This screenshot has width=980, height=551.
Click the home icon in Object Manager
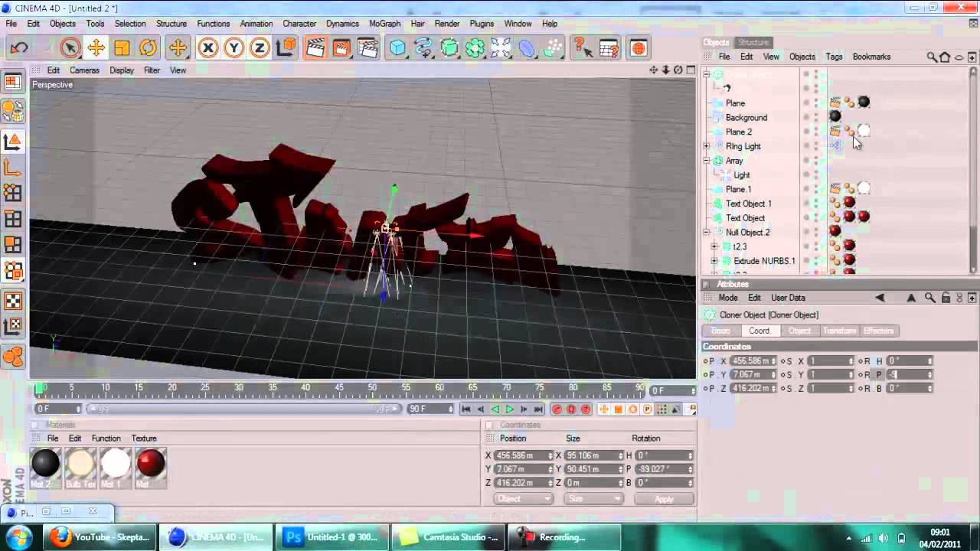click(945, 57)
